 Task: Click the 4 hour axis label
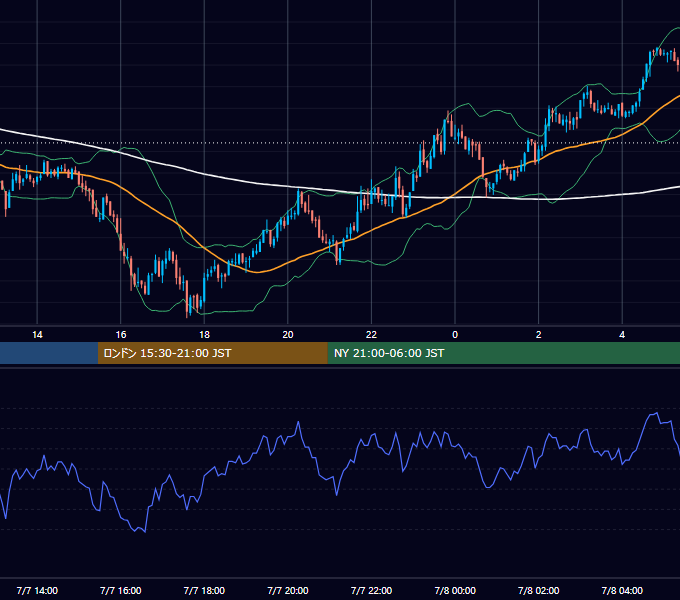point(622,335)
